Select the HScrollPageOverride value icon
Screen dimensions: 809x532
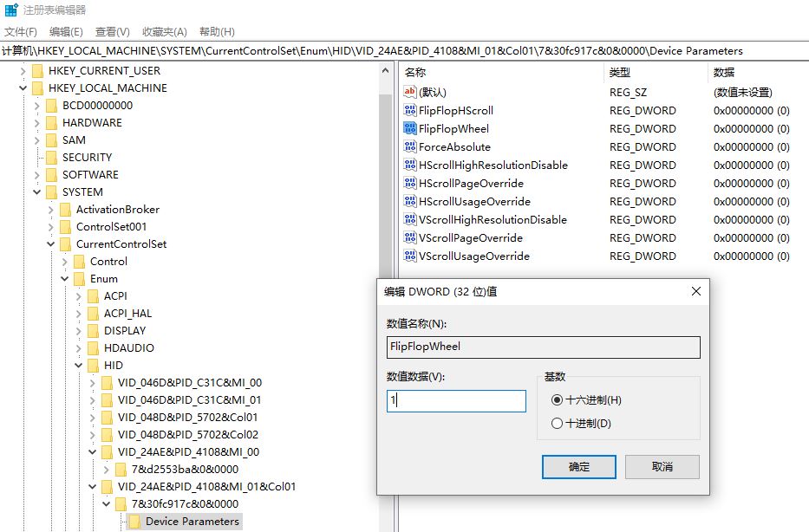click(410, 184)
